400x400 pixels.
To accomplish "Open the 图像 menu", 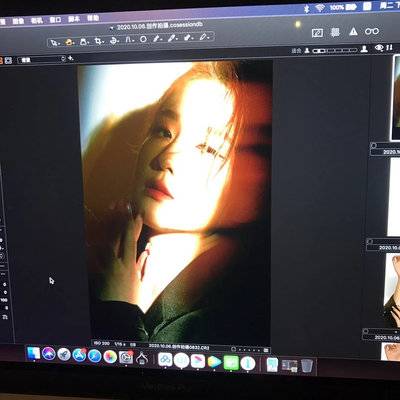I will pos(18,21).
